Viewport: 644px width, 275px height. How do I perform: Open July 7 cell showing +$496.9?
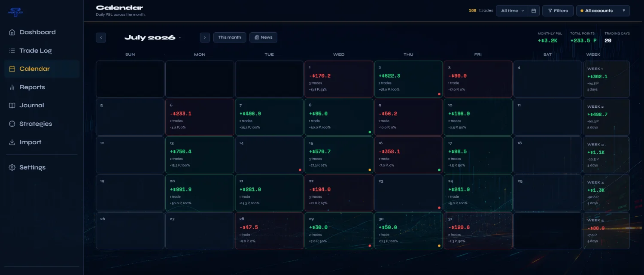pyautogui.click(x=269, y=117)
